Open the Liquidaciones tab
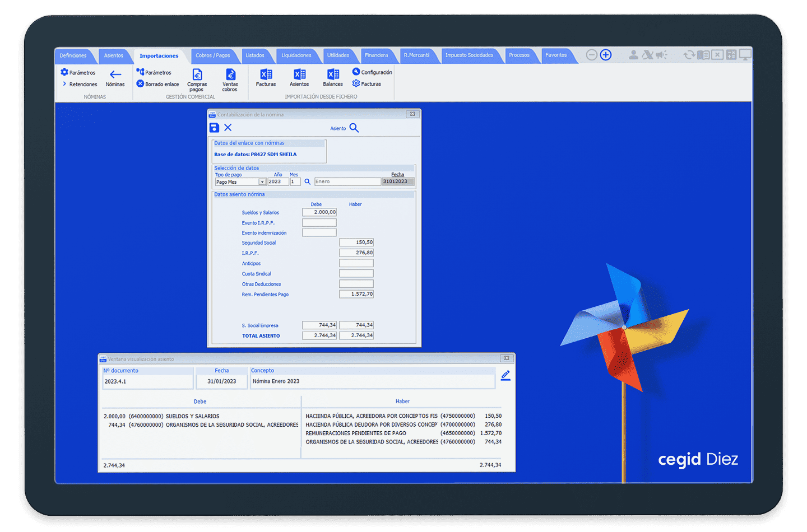This screenshot has width=807, height=532. pyautogui.click(x=296, y=55)
